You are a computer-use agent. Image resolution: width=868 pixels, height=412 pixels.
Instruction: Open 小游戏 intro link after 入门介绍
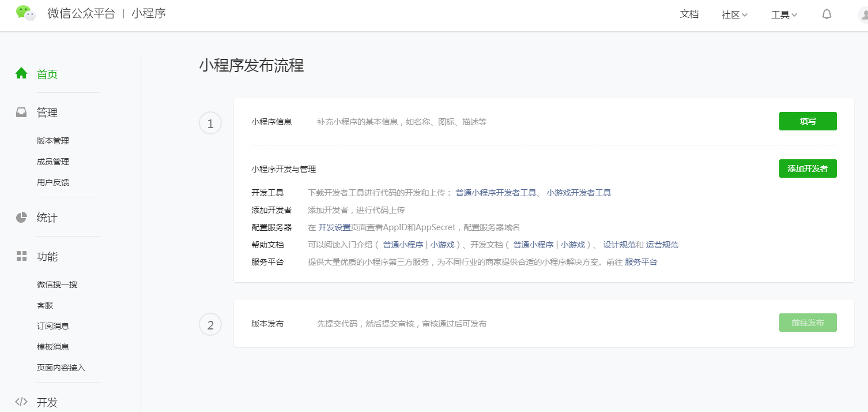point(442,245)
